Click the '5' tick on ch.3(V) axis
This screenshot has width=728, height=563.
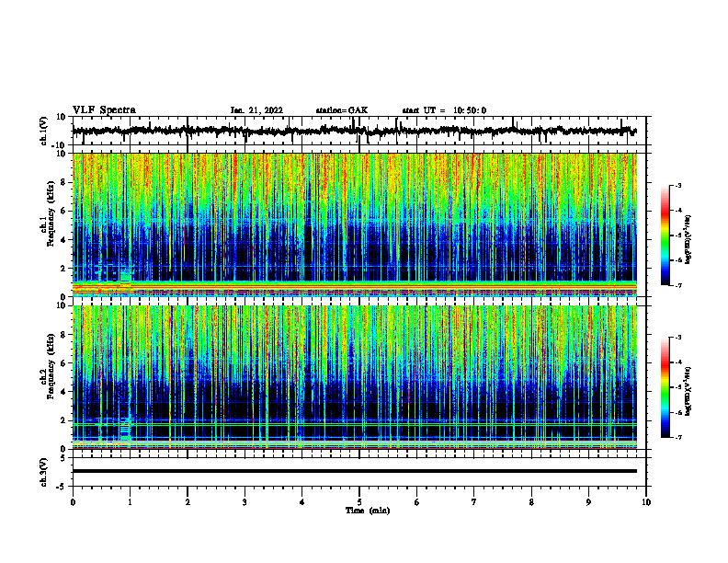(64, 458)
